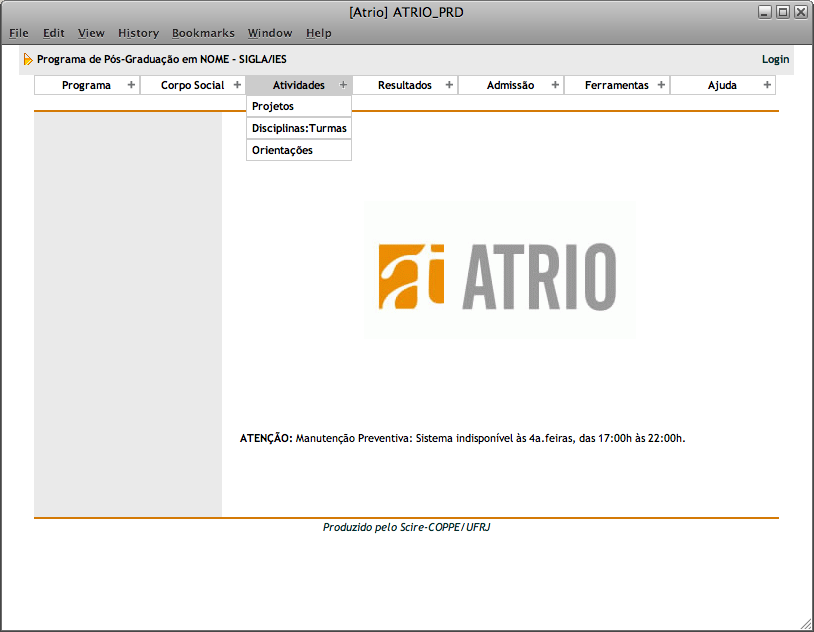814x632 pixels.
Task: Expand the plus icon next to Corpo Social
Action: (x=237, y=85)
